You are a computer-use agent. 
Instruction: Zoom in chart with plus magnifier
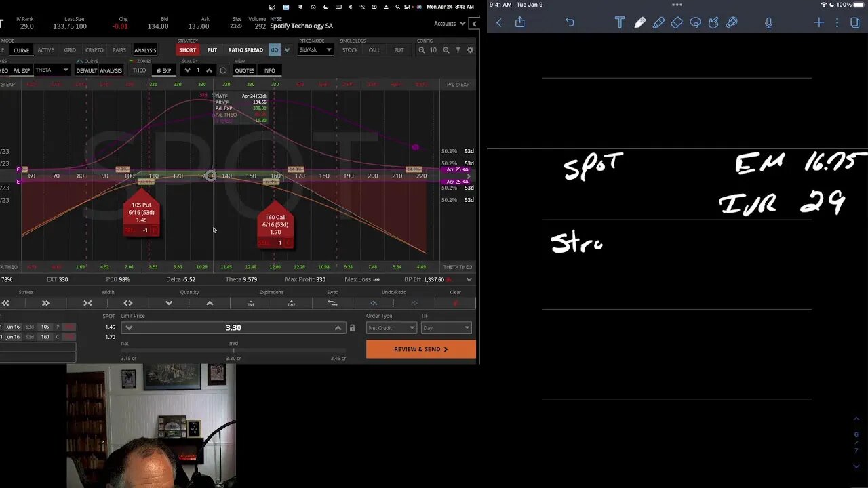446,50
